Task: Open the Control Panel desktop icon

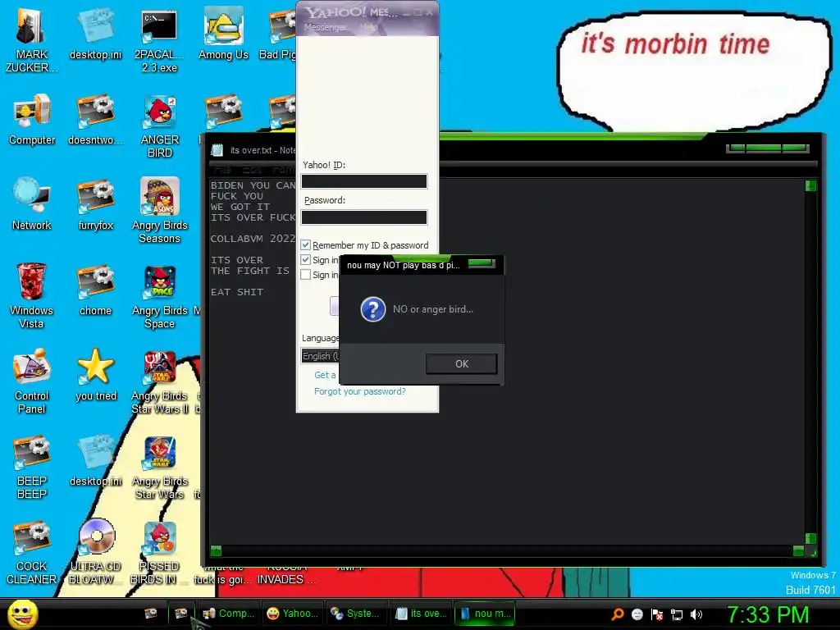Action: pos(32,381)
